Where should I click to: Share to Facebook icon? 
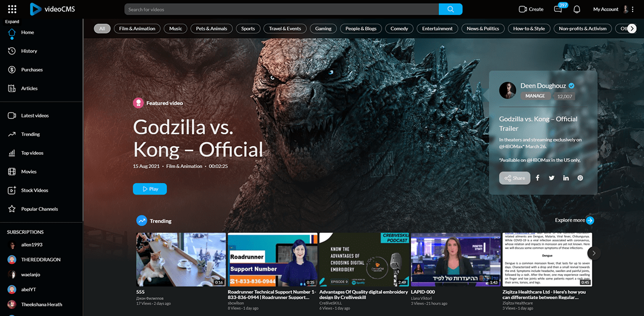pos(537,178)
